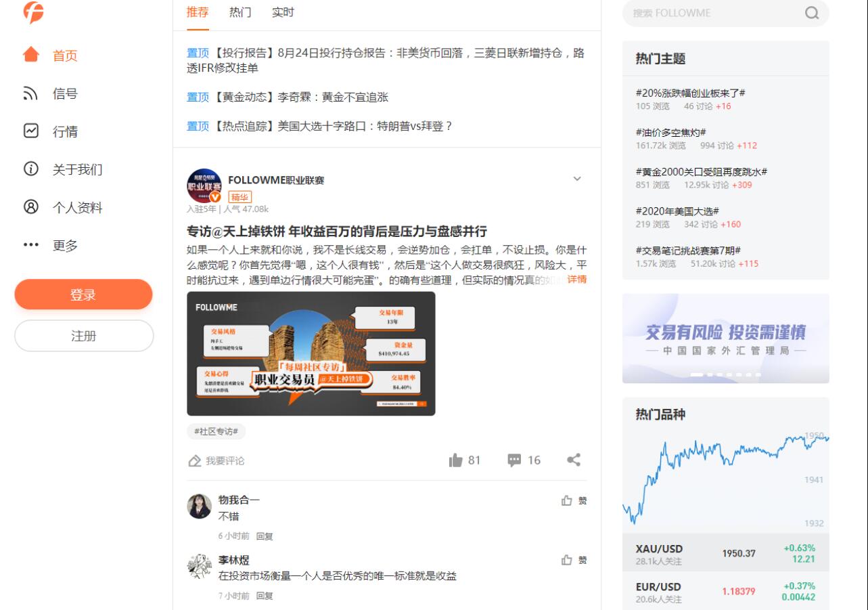Open the 首页 home icon
The height and width of the screenshot is (610, 868).
point(31,55)
